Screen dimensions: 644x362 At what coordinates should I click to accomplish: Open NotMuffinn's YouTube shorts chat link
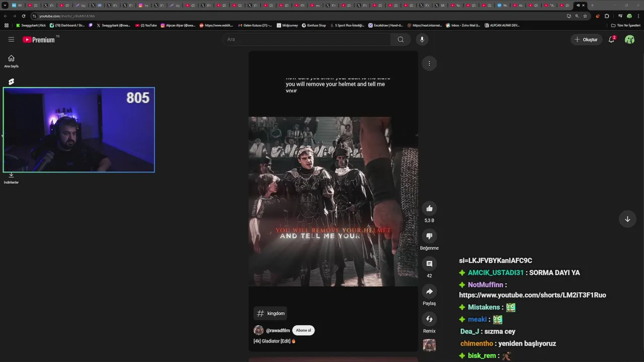pos(532,295)
